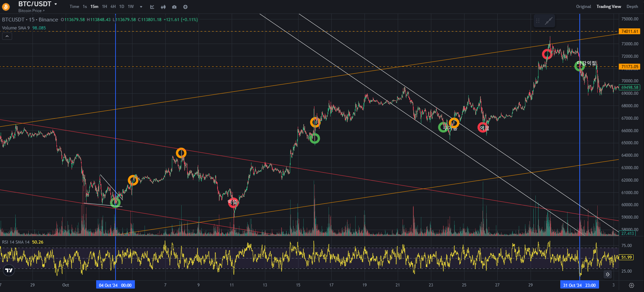Click the 31 Oct '24 23:00 date marker
The width and height of the screenshot is (644, 292).
pyautogui.click(x=579, y=285)
